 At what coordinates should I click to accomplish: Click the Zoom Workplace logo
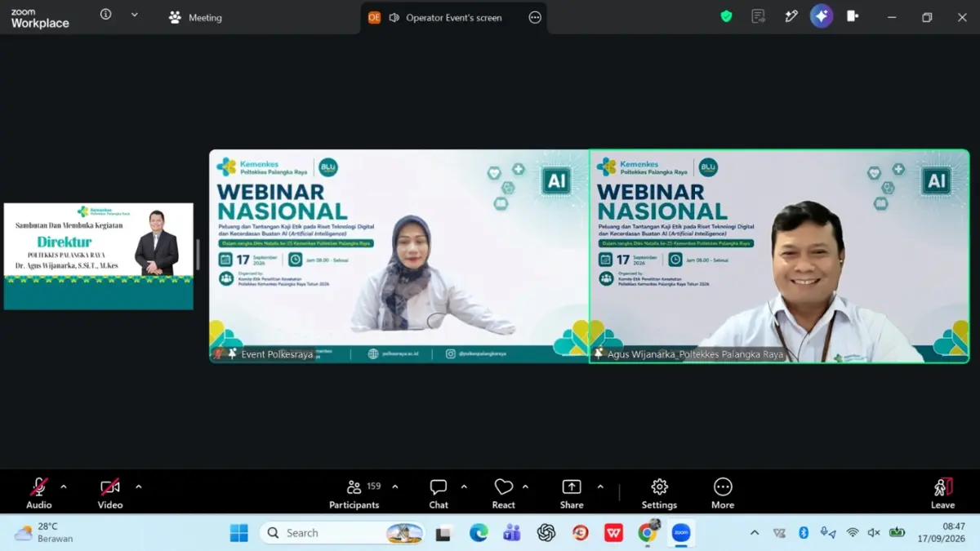coord(39,19)
